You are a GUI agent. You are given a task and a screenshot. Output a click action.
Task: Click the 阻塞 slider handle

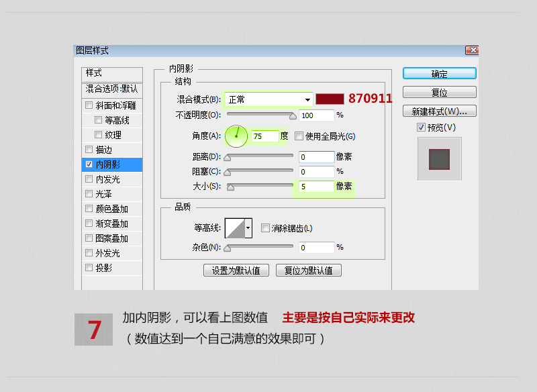(228, 173)
